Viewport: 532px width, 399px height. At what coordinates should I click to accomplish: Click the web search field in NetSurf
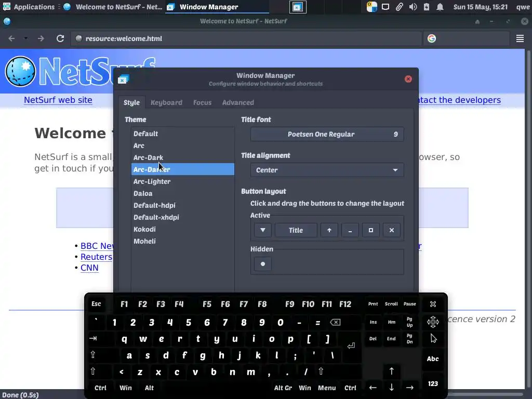(x=467, y=38)
